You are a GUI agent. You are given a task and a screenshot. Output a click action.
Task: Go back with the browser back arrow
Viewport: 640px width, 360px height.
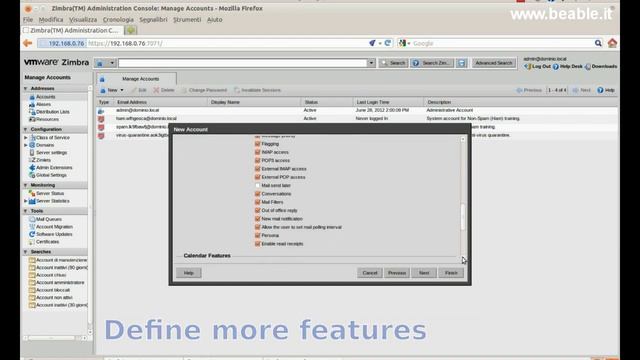[28, 43]
